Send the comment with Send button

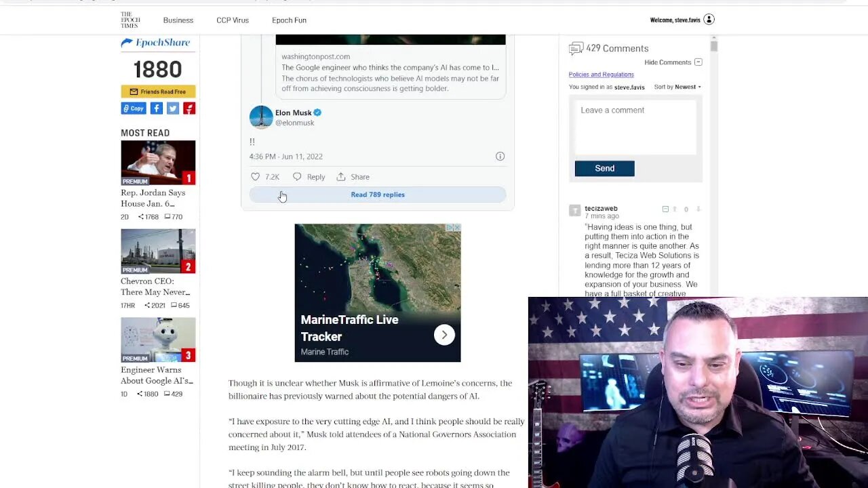point(604,169)
